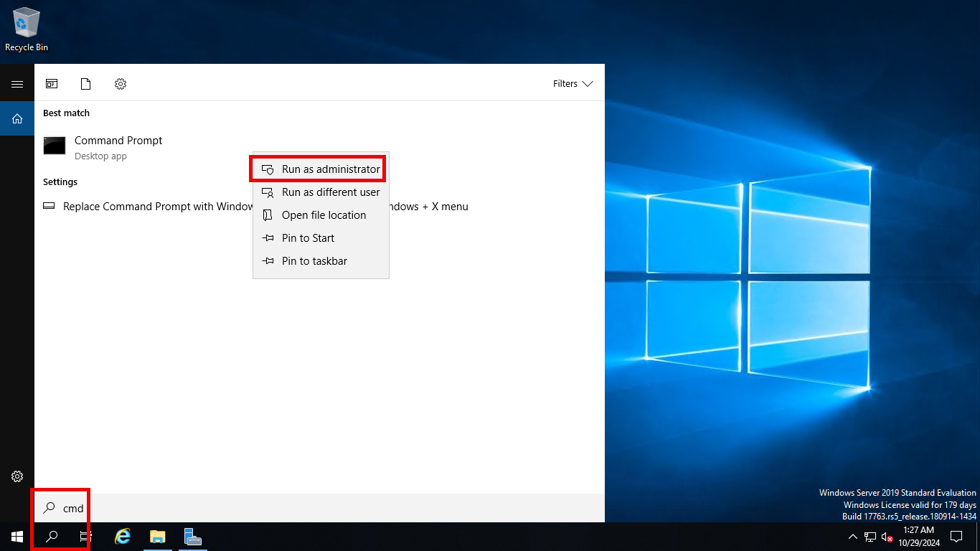Show hidden system tray icons
This screenshot has width=980, height=551.
pos(852,537)
